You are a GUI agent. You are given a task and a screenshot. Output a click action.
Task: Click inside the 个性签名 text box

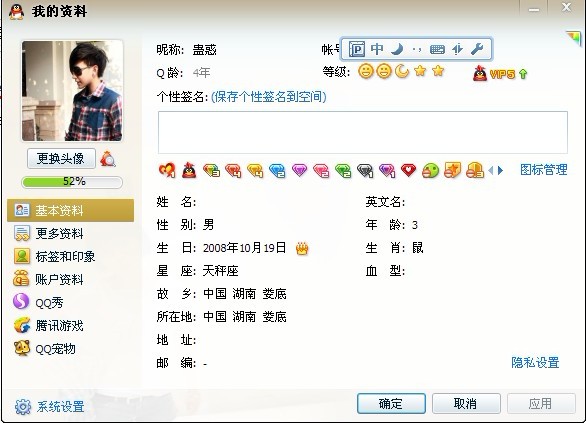(363, 132)
